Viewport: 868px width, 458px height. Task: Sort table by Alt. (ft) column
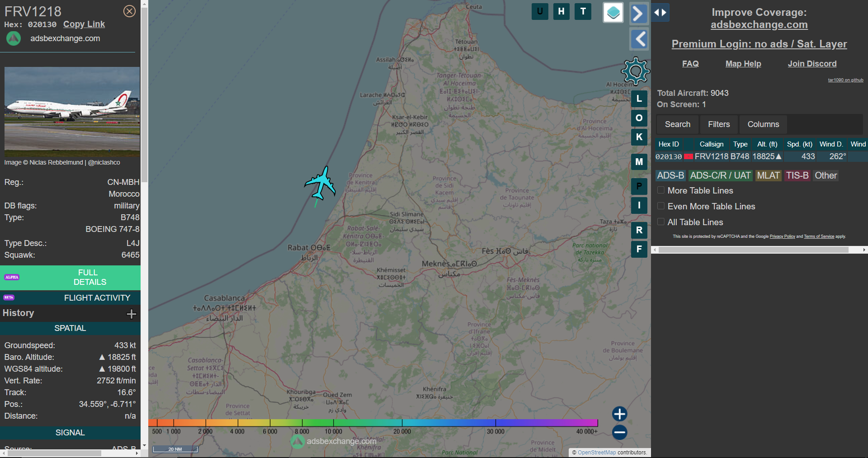click(767, 144)
